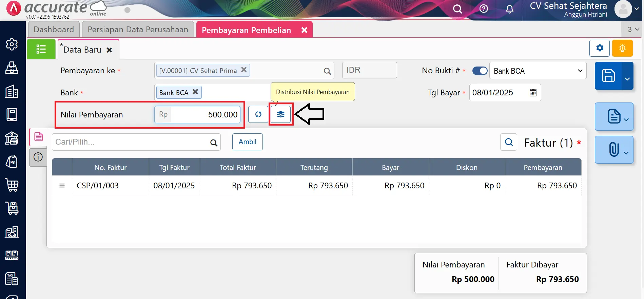Click the IDR currency field

pyautogui.click(x=369, y=70)
